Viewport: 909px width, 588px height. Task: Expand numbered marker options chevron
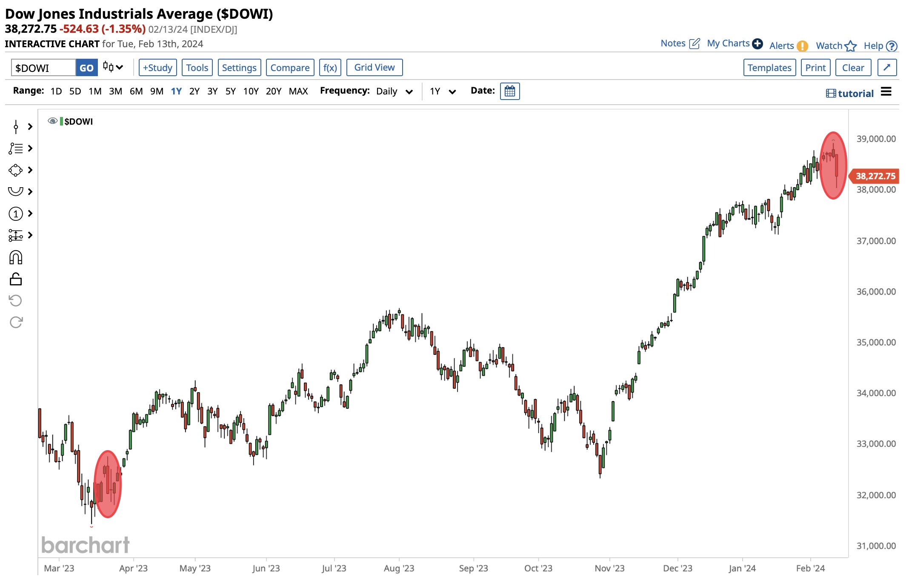(30, 214)
